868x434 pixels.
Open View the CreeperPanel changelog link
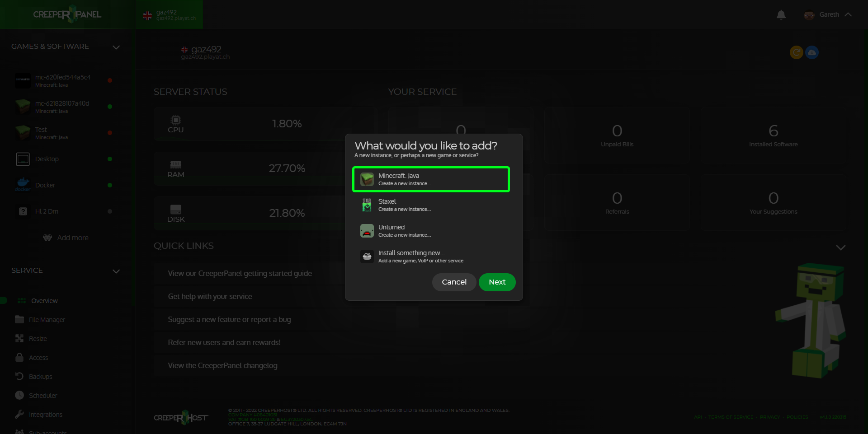(x=223, y=365)
